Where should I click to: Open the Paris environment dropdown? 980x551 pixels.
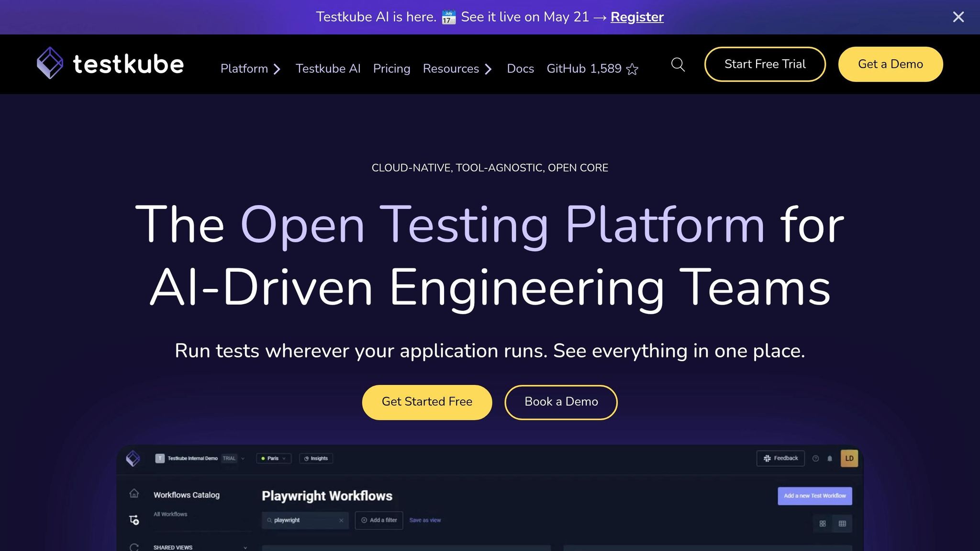[274, 458]
